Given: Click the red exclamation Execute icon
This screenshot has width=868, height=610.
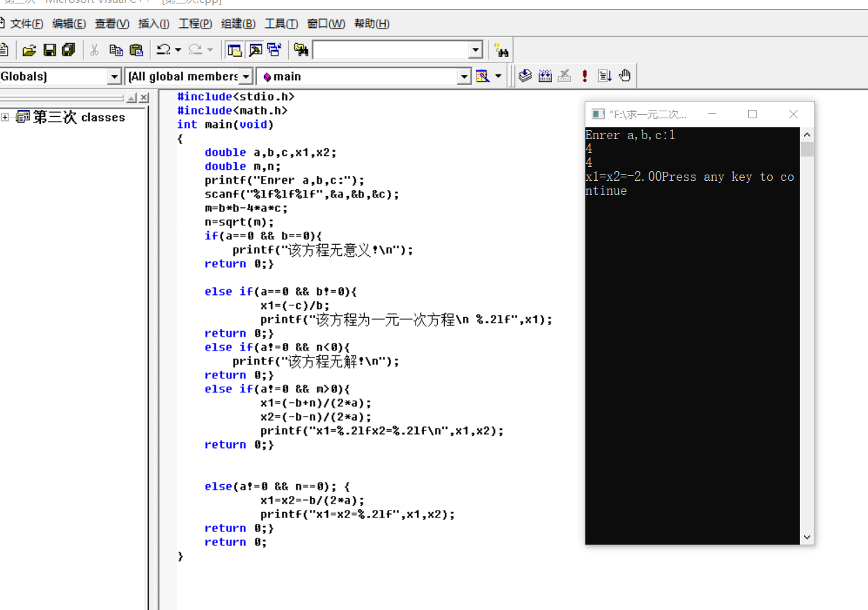Looking at the screenshot, I should (585, 76).
